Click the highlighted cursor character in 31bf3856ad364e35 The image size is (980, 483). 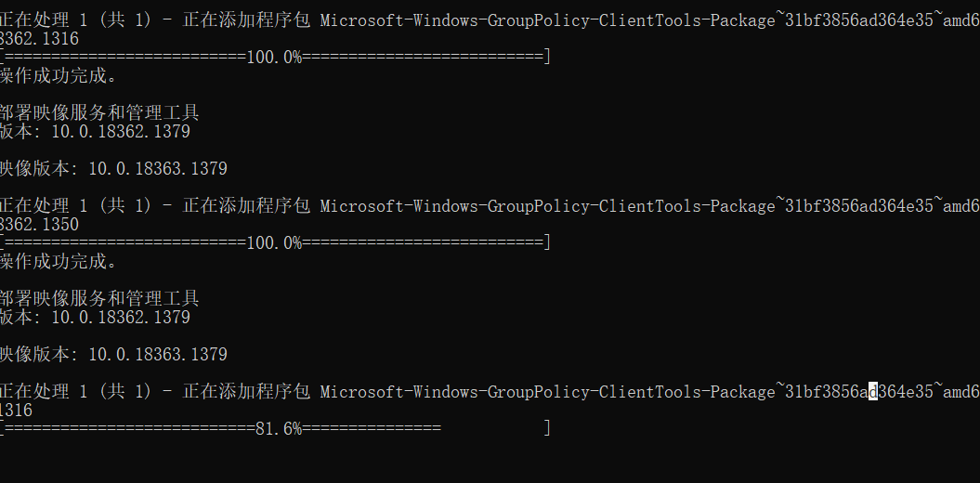coord(873,392)
